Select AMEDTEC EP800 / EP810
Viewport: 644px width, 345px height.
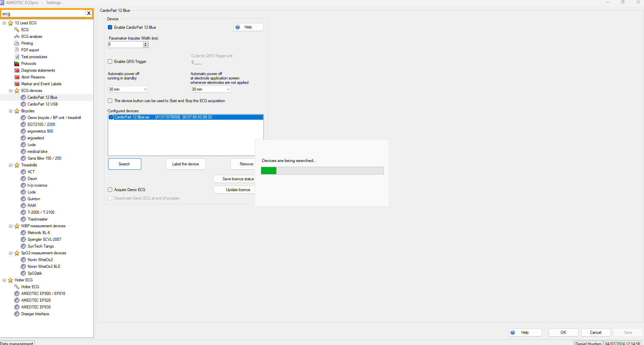(43, 294)
